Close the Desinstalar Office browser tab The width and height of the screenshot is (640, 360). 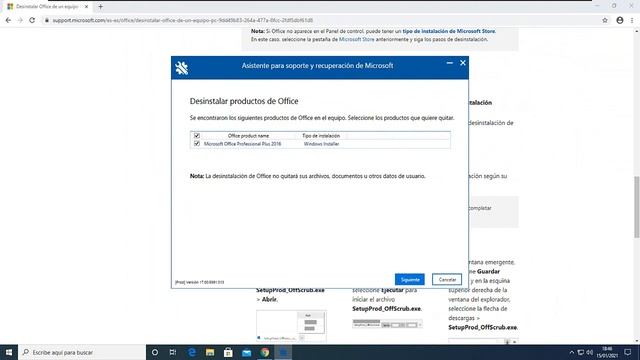[87, 7]
